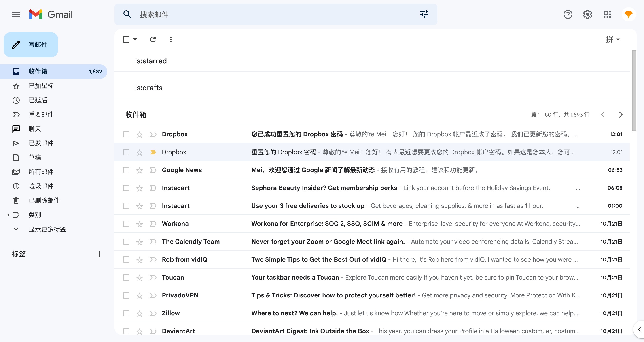Select the Google News email checkbox

coord(126,170)
